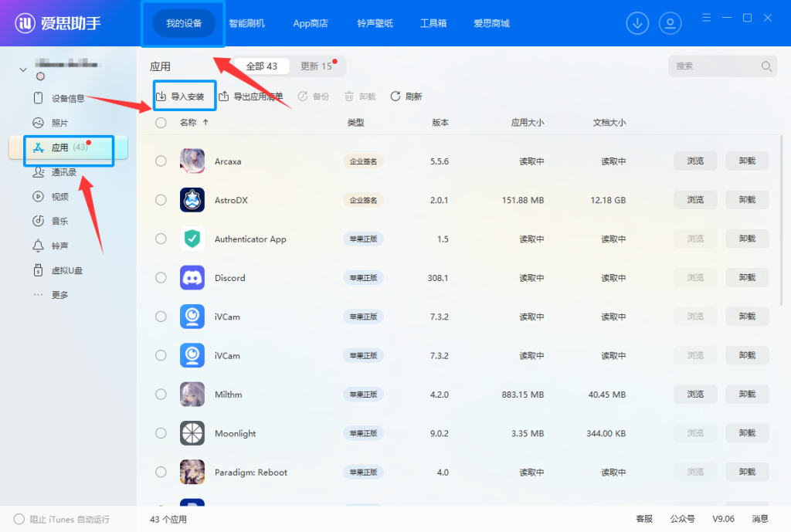Click the app list vertical scrollbar
This screenshot has height=532, width=791.
click(x=781, y=219)
